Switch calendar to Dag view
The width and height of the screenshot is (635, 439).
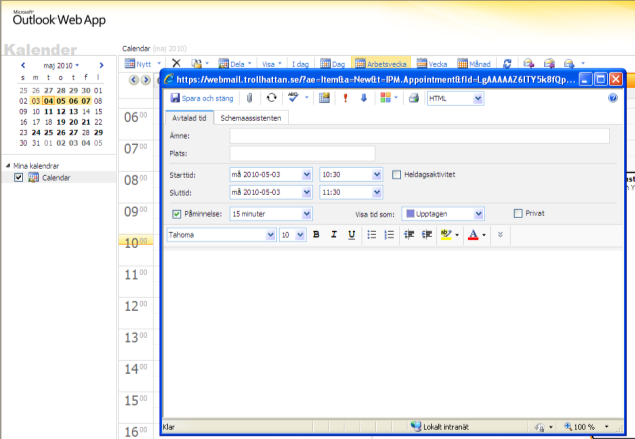tap(332, 64)
